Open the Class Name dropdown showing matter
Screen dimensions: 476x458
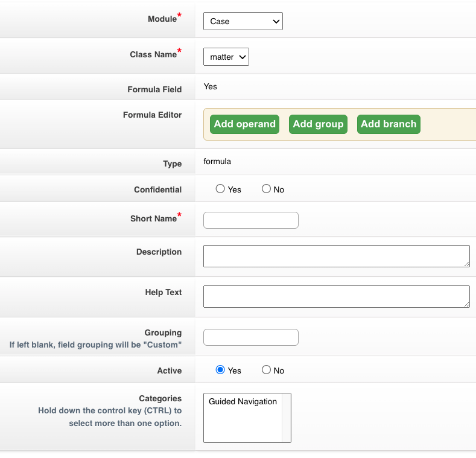(x=226, y=57)
